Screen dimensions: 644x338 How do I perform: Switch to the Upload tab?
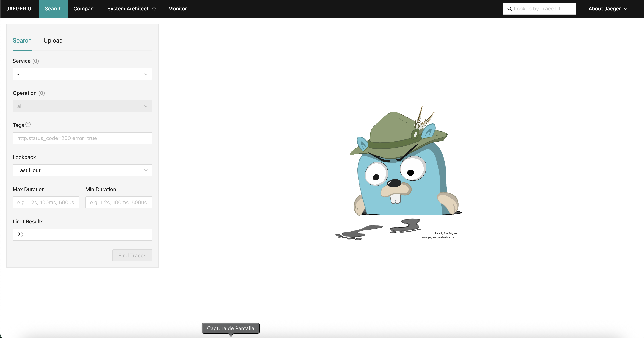coord(53,41)
